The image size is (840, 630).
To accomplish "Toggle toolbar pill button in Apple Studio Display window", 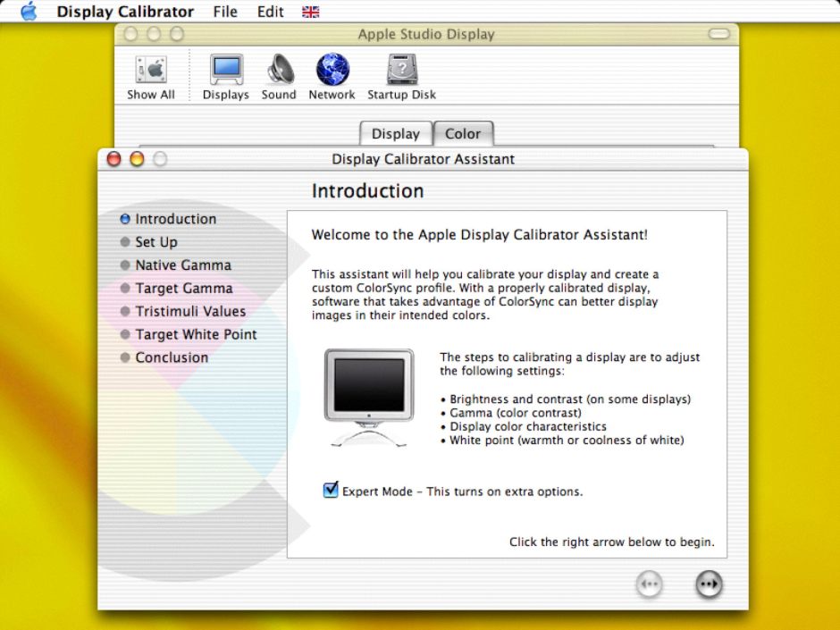I will click(x=719, y=34).
